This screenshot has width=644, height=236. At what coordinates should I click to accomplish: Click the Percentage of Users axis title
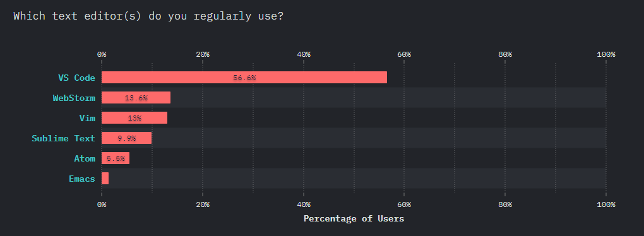coord(354,219)
